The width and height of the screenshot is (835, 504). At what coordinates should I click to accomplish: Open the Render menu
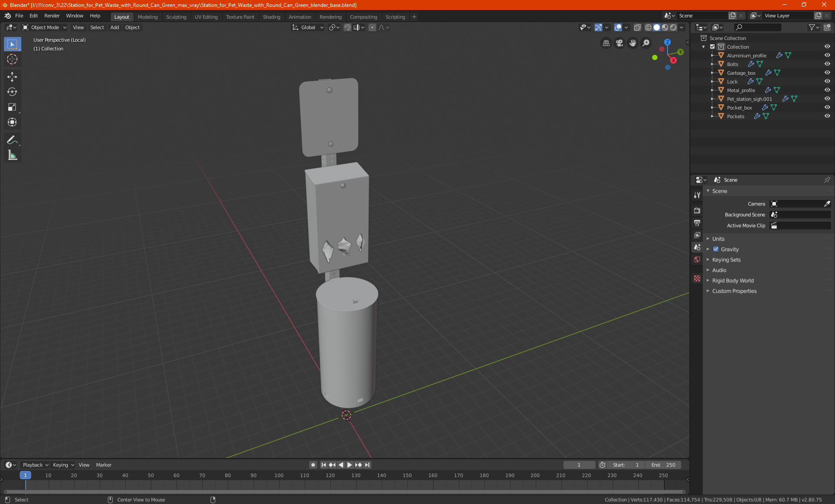pos(52,16)
